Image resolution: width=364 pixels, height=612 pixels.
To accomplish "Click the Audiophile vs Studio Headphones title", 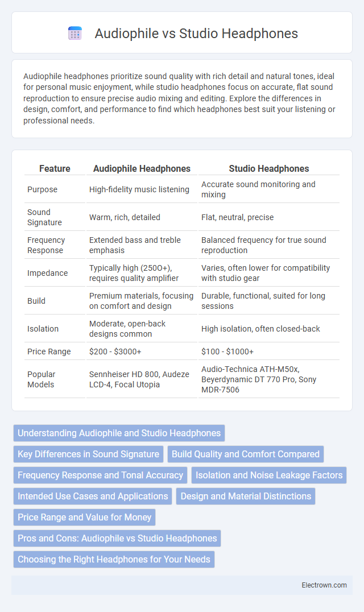I will [196, 34].
